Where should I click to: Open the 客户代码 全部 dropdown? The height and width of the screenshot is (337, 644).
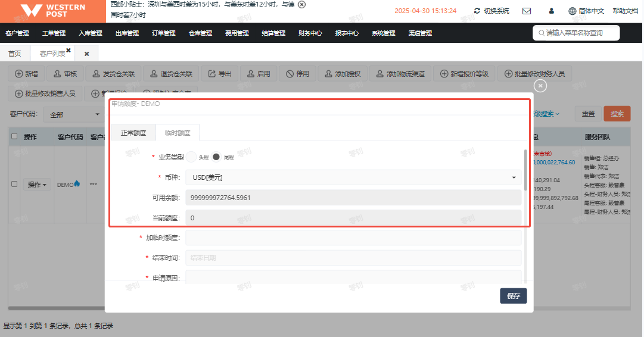click(x=74, y=114)
